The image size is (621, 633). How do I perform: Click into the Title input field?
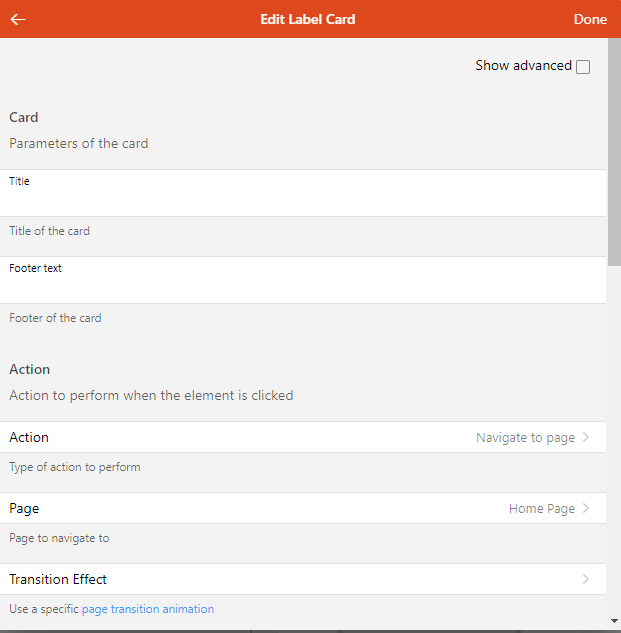[x=303, y=193]
